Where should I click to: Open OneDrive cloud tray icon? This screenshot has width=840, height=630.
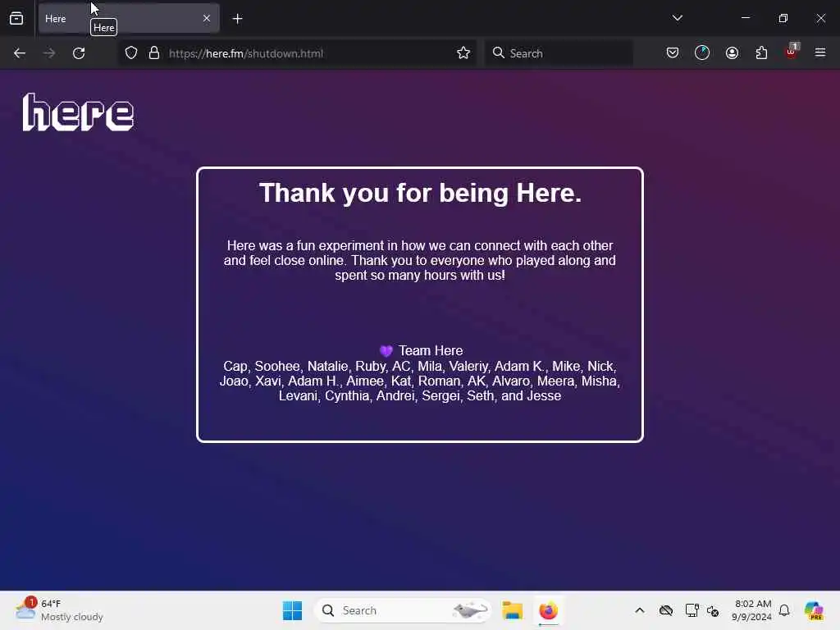[x=666, y=610]
